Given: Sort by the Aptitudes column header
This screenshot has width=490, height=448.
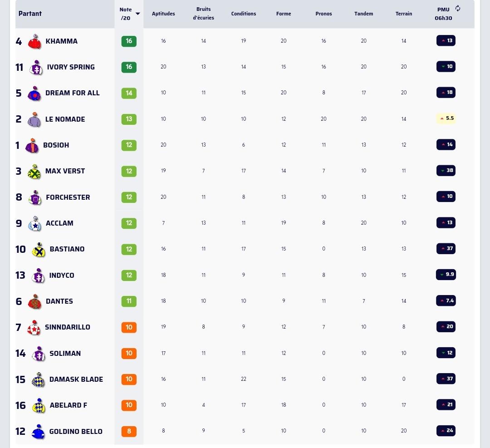Looking at the screenshot, I should [x=163, y=14].
